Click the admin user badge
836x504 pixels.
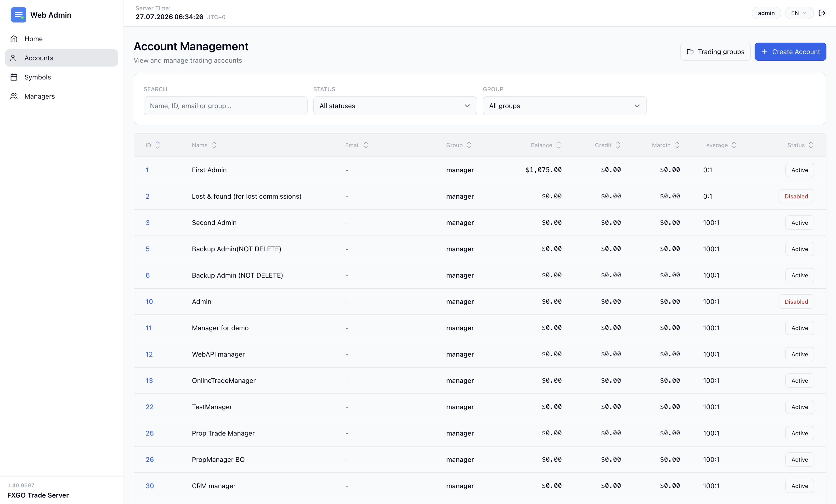point(766,13)
